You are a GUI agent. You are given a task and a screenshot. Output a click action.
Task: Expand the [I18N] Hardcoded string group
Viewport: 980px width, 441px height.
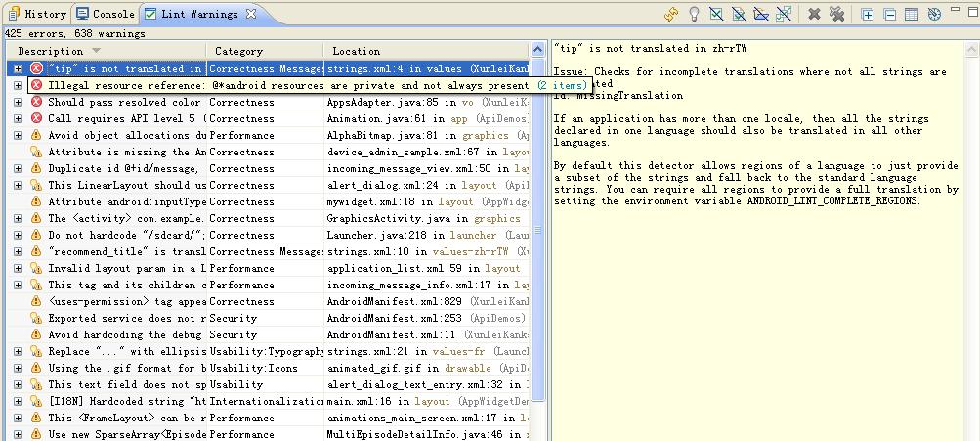pyautogui.click(x=19, y=401)
